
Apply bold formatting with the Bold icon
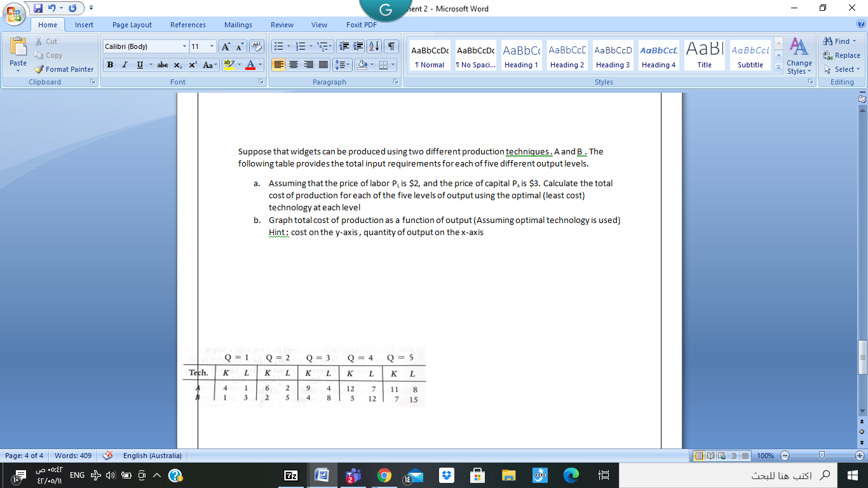(x=109, y=65)
